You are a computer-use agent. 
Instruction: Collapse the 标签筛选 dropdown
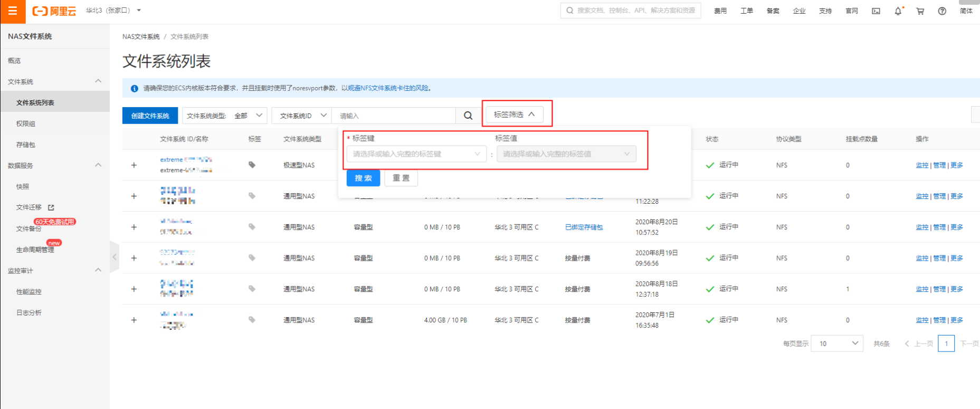(x=515, y=115)
